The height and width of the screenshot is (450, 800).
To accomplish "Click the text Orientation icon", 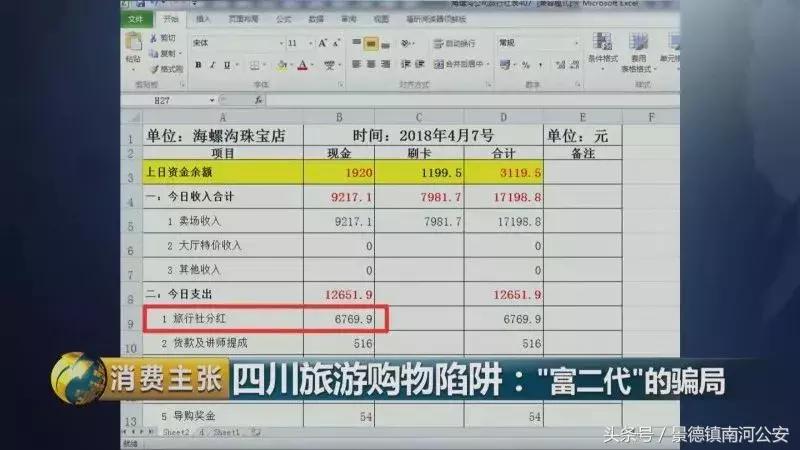I will point(406,43).
